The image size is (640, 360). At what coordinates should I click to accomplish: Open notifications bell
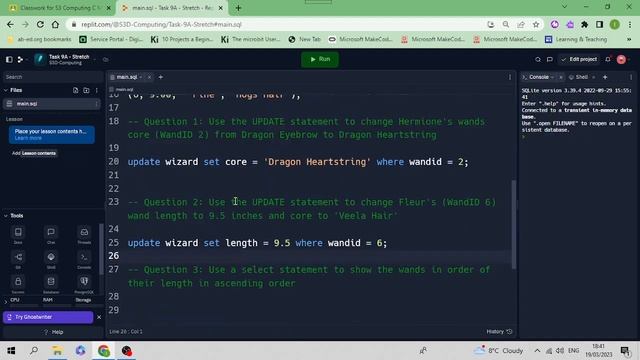click(608, 60)
